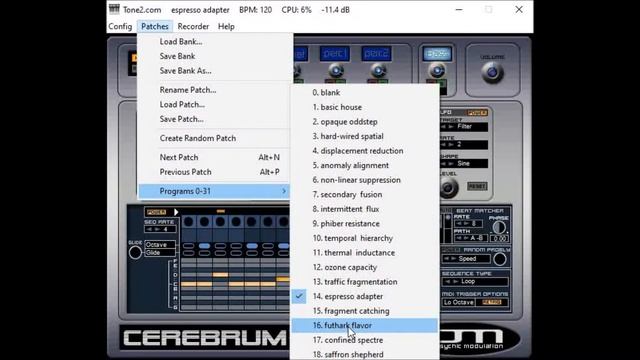Open the Config menu

click(120, 27)
